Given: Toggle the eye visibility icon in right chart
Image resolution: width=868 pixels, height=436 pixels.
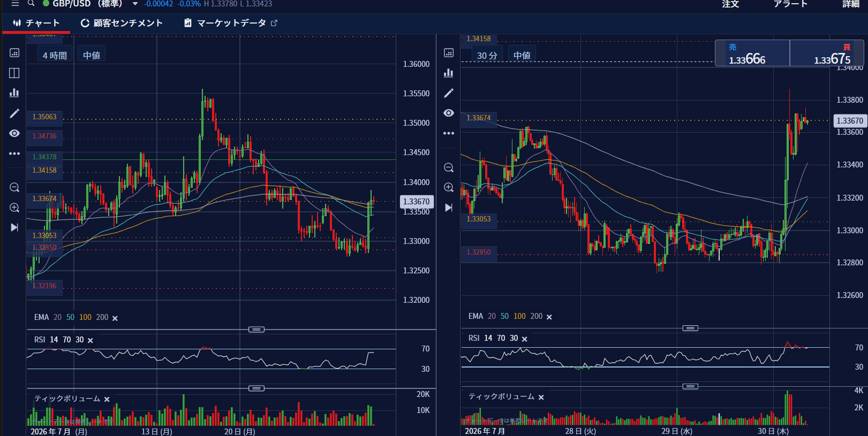Looking at the screenshot, I should tap(449, 113).
